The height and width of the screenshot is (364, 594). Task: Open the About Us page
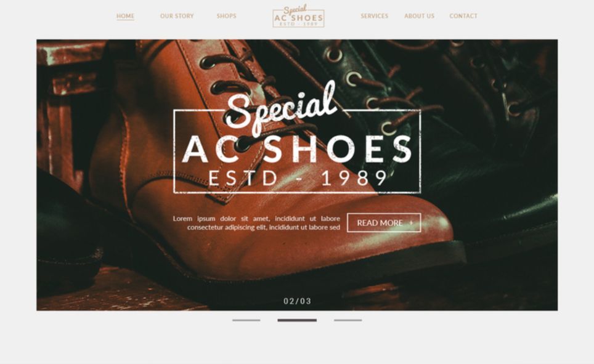[420, 16]
